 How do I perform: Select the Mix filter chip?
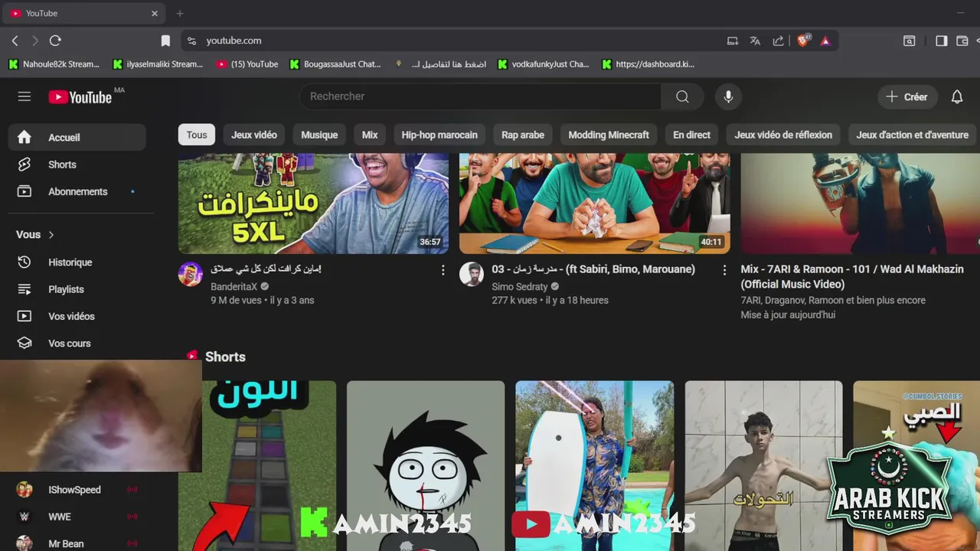click(x=370, y=135)
